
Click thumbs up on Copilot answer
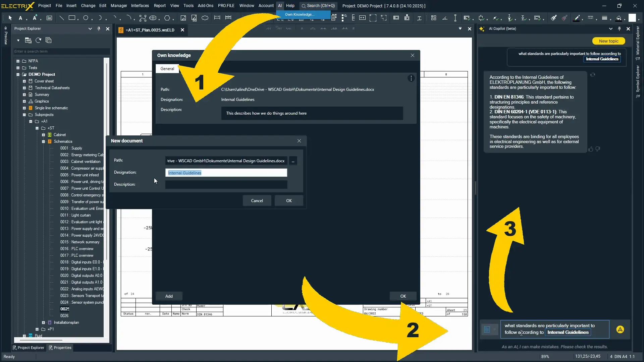coord(591,149)
